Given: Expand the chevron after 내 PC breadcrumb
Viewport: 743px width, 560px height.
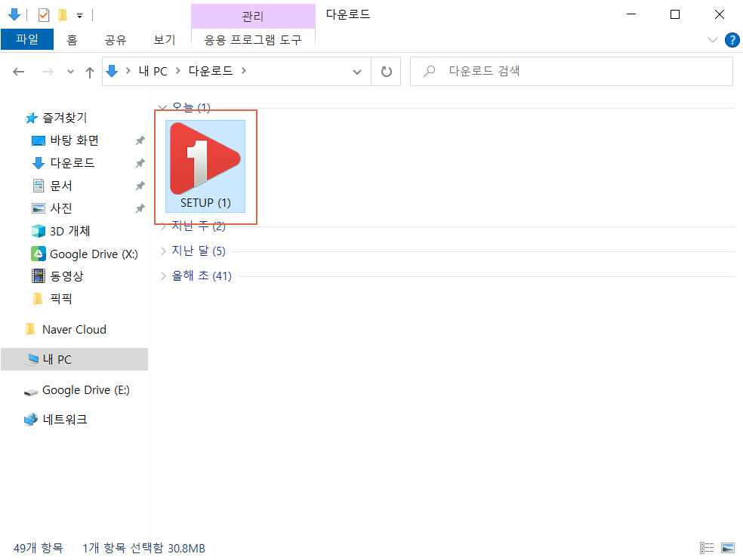Looking at the screenshot, I should tap(178, 71).
